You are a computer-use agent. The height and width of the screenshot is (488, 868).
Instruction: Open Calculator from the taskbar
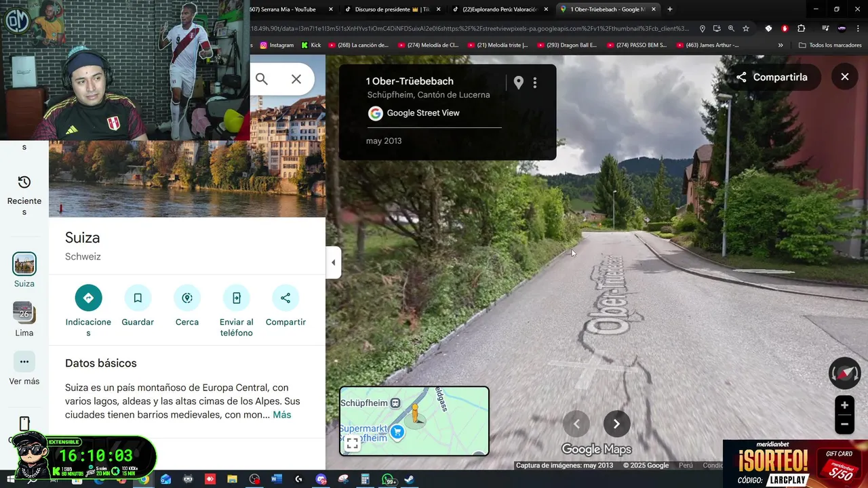pos(365,479)
